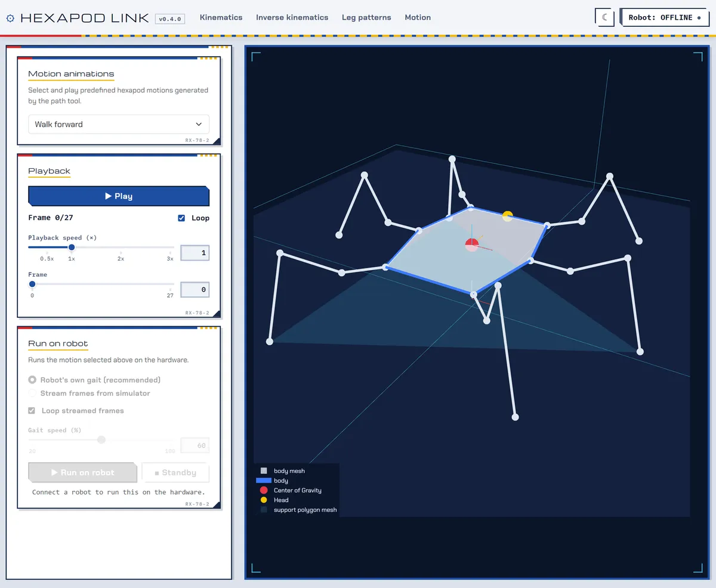The height and width of the screenshot is (588, 716).
Task: Click the 0.5x playback speed tick label
Action: pyautogui.click(x=47, y=259)
